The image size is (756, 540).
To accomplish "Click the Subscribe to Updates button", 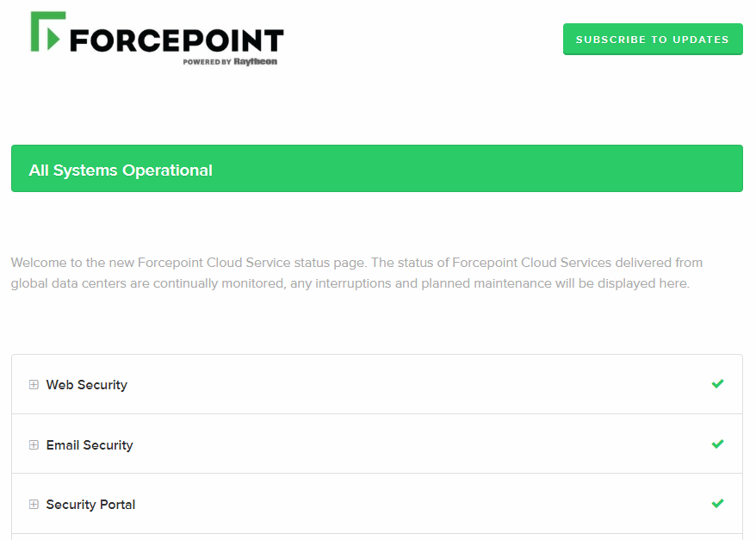I will pos(653,39).
